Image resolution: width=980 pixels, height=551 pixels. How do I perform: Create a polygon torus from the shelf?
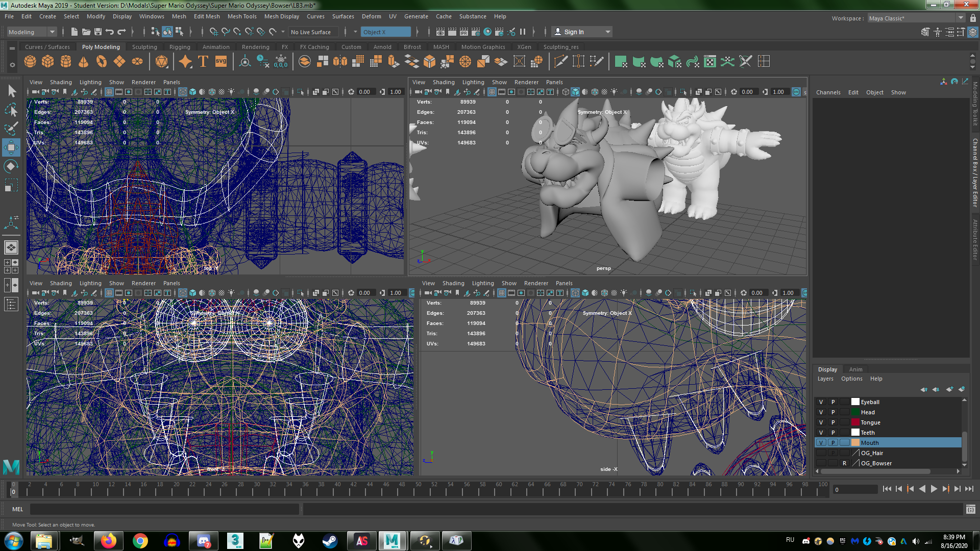102,62
